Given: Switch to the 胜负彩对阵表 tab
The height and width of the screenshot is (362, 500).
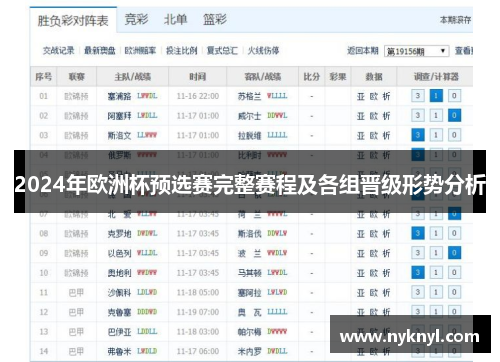Looking at the screenshot, I should 73,21.
